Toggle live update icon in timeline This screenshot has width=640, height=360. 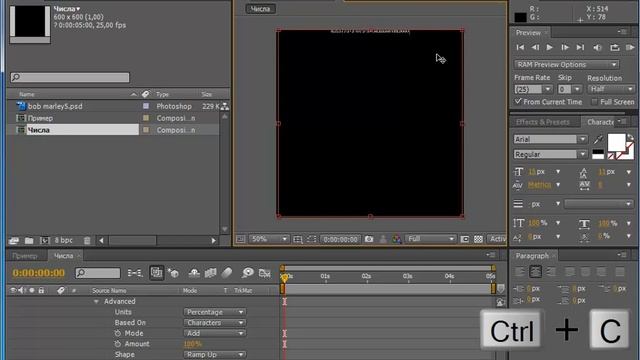tap(156, 273)
